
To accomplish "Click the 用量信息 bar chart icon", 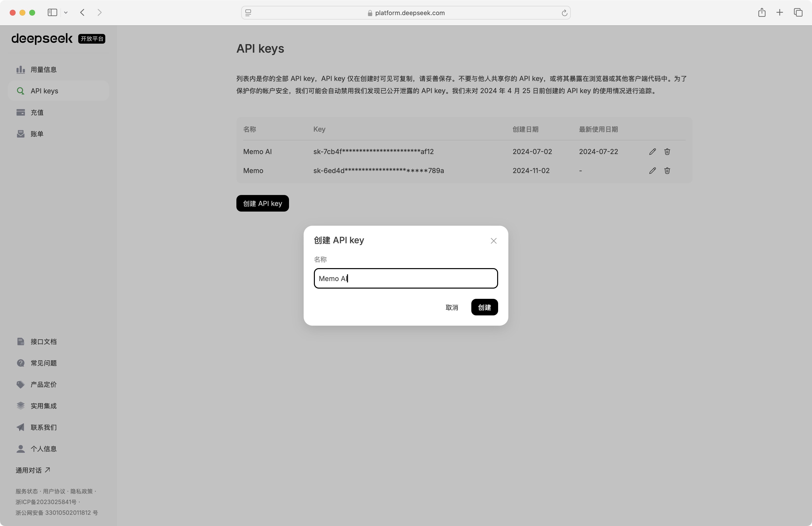I will click(20, 70).
